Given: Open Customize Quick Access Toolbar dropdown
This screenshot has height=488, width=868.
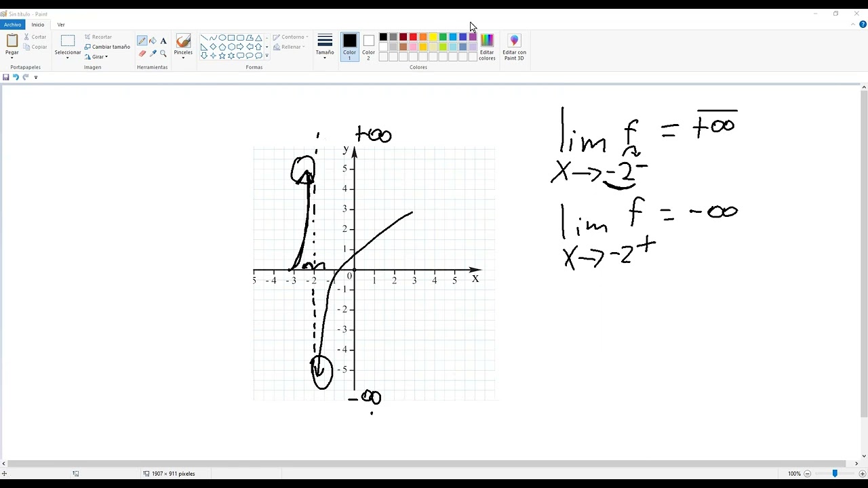Looking at the screenshot, I should point(36,77).
